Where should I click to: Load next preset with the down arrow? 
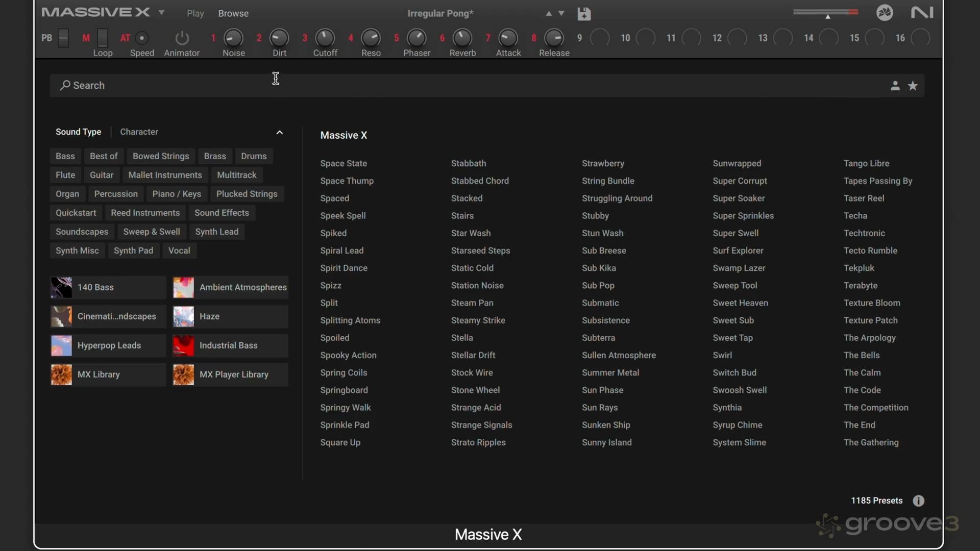tap(561, 13)
